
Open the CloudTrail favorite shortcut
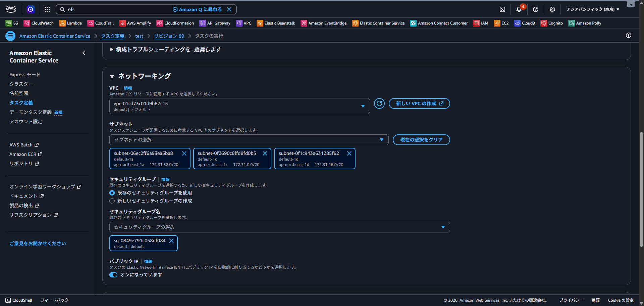coord(101,23)
